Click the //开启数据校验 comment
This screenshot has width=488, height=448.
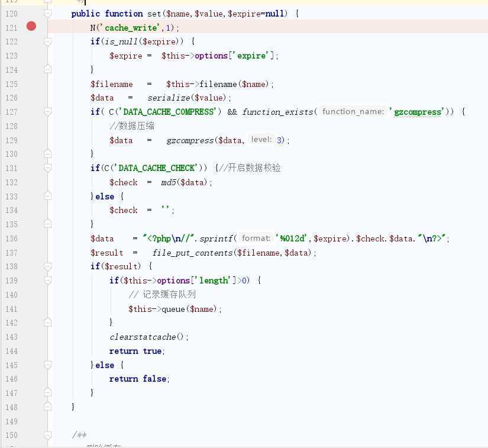tap(250, 168)
